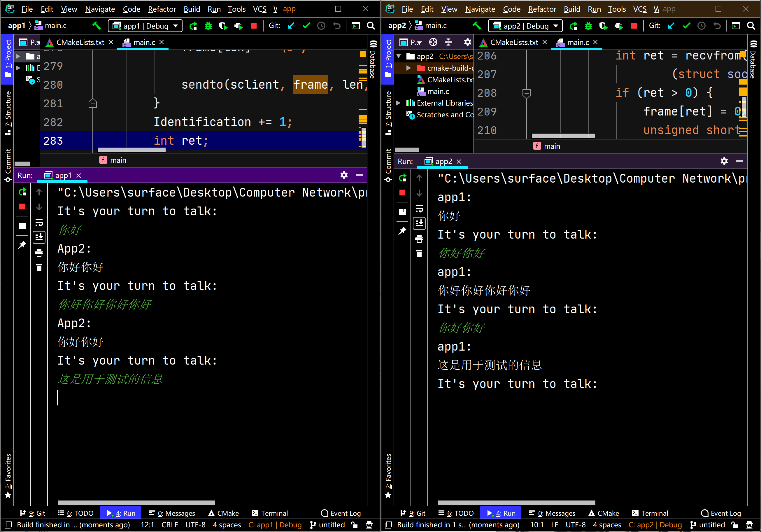
Task: Rerun app2 from the Run panel
Action: pyautogui.click(x=402, y=178)
